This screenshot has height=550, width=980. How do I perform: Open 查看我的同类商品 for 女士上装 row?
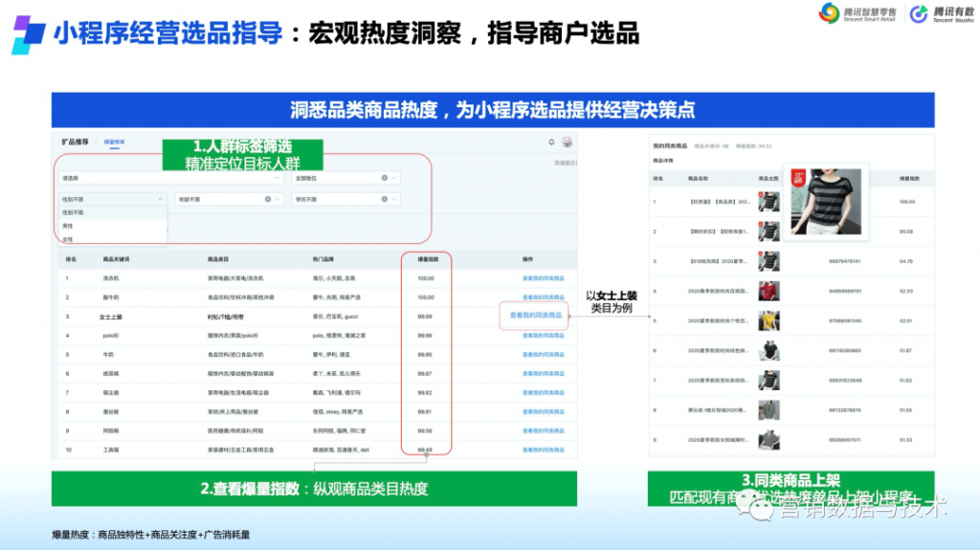click(536, 315)
